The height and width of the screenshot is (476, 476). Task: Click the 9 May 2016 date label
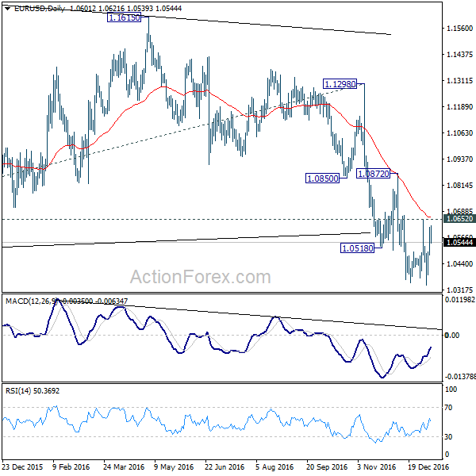pos(174,466)
